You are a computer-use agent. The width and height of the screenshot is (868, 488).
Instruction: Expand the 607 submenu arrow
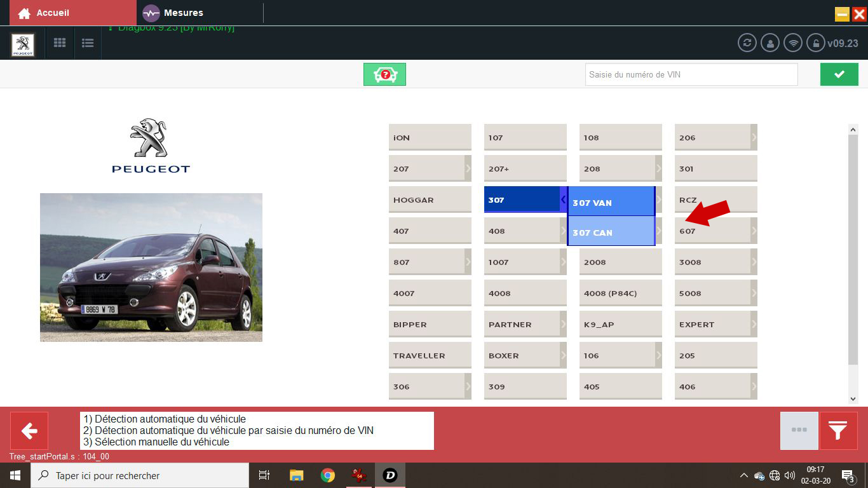(x=754, y=231)
